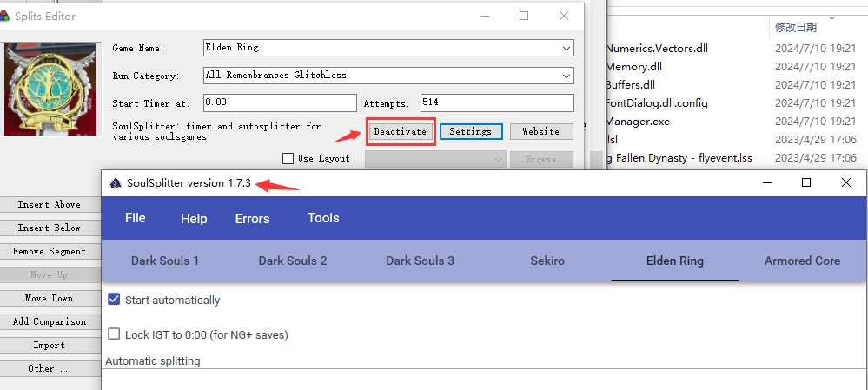The height and width of the screenshot is (390, 868).
Task: Click the Move Down button
Action: (x=50, y=298)
